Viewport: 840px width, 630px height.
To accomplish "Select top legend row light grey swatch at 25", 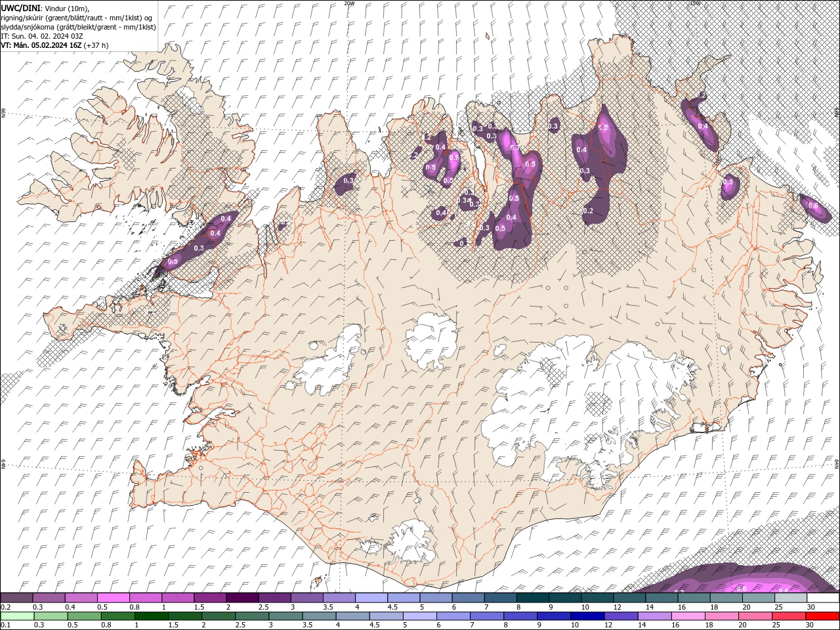I will (791, 598).
